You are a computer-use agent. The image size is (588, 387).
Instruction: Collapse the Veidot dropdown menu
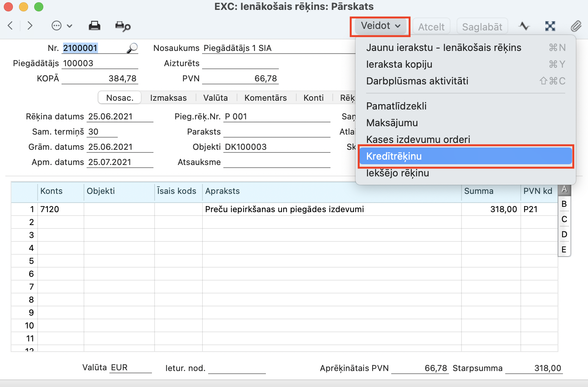[380, 26]
